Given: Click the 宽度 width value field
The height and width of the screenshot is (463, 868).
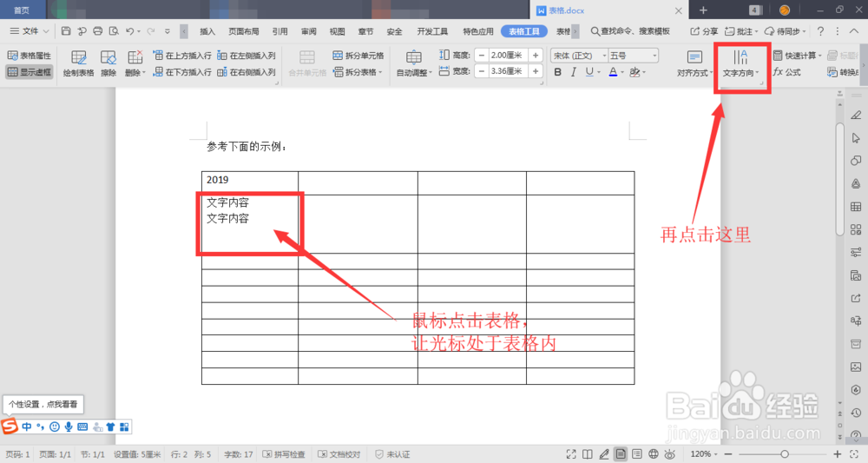Looking at the screenshot, I should coord(508,71).
